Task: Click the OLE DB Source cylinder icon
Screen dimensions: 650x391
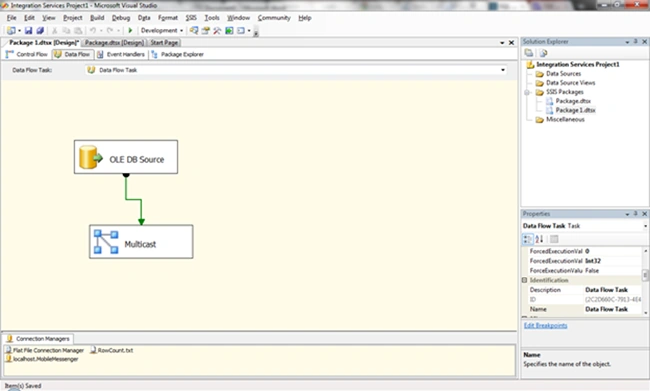Action: coord(90,157)
